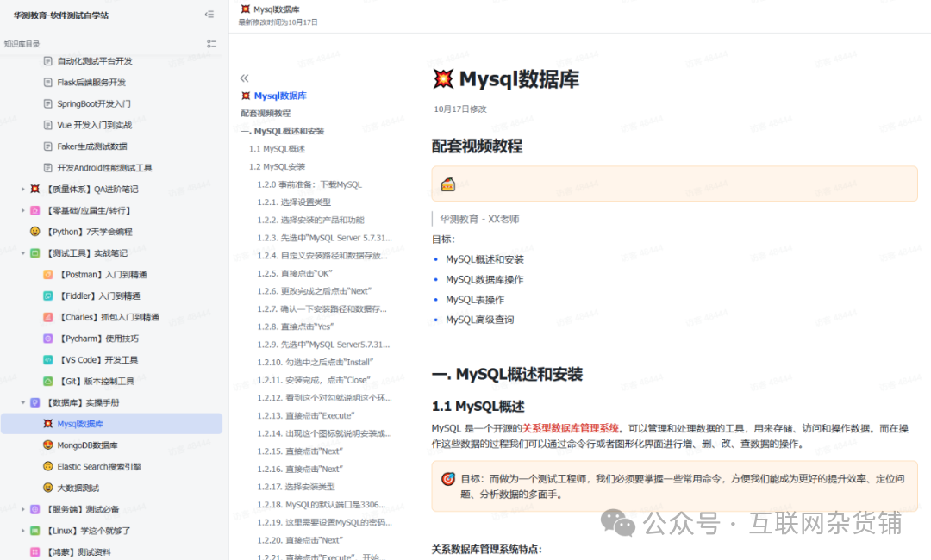Go to outline 1.2.5. 直接点击"OK"
The width and height of the screenshot is (931, 560).
295,273
